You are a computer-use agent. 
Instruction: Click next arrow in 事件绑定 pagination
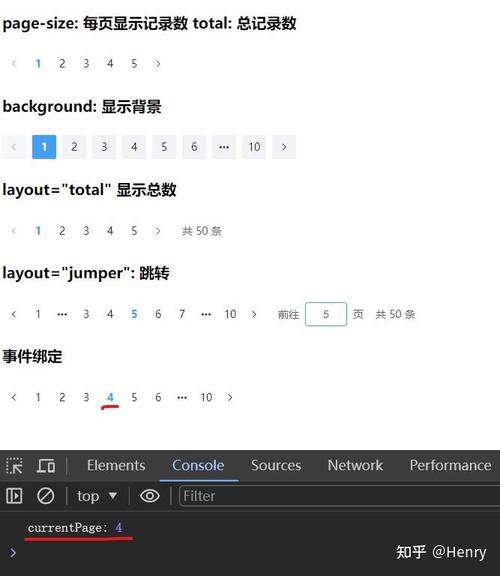click(230, 397)
